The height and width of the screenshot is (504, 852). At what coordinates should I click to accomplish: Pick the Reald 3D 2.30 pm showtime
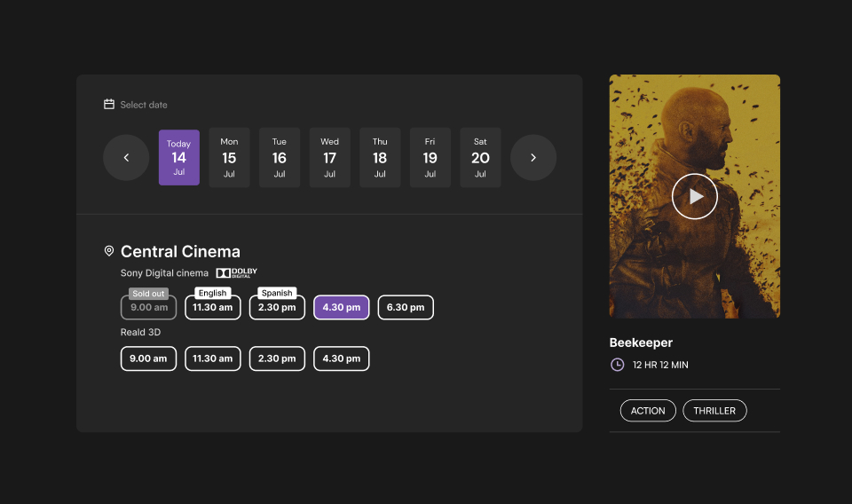point(277,358)
